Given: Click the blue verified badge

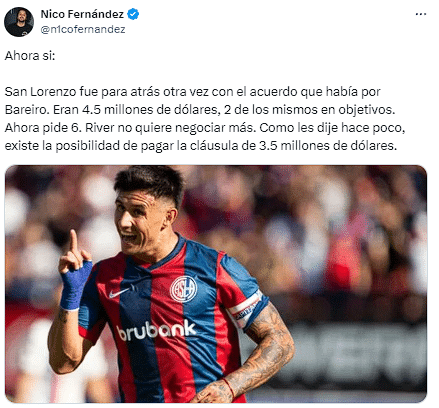Looking at the screenshot, I should [133, 14].
